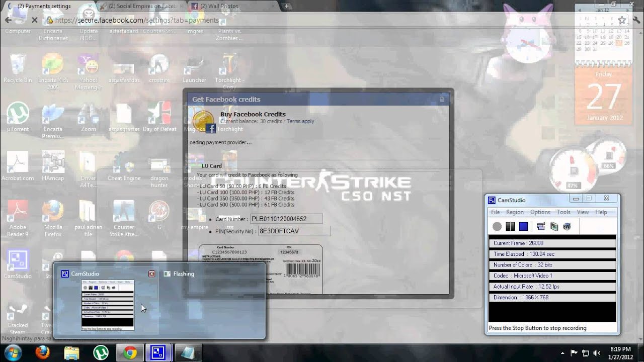The image size is (644, 362).
Task: Click the CamStudio taskbar button
Action: [159, 353]
